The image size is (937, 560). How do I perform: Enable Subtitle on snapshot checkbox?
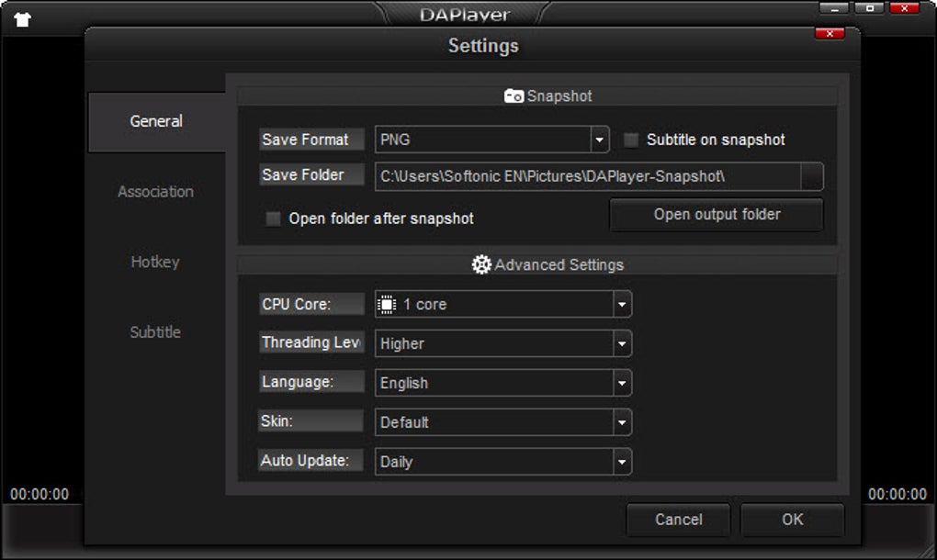pos(631,140)
